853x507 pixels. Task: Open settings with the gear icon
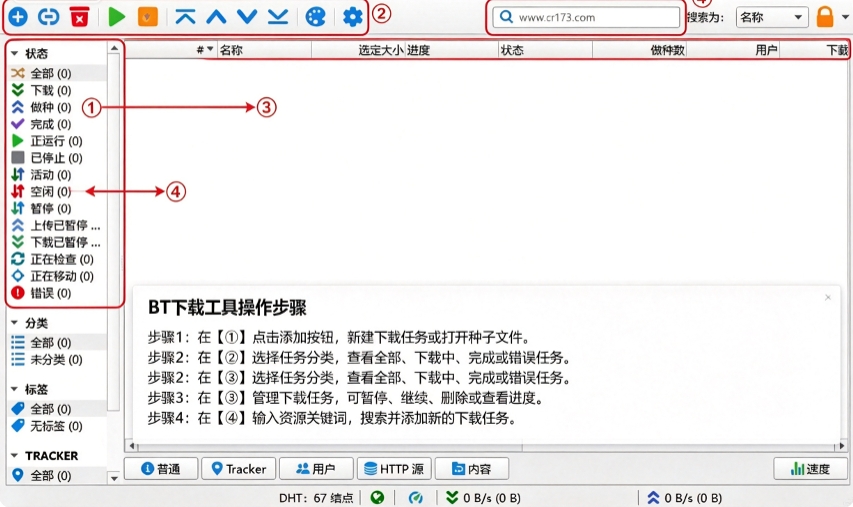353,17
